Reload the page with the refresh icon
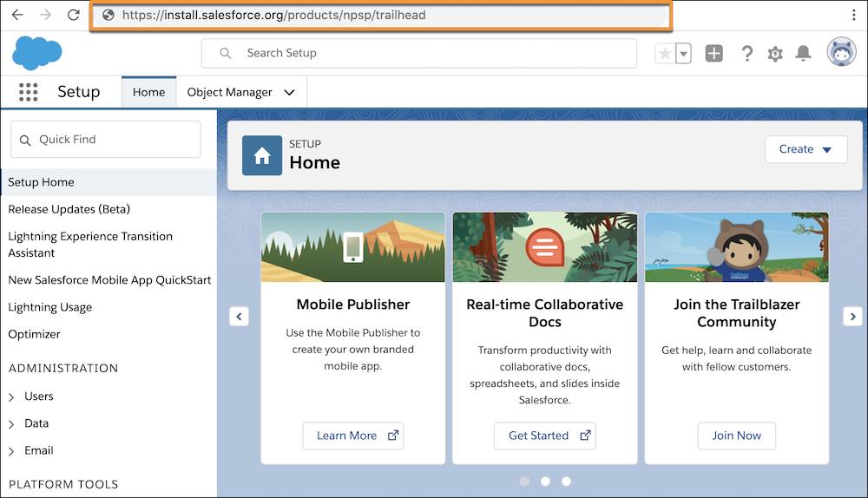The width and height of the screenshot is (868, 498). (73, 15)
